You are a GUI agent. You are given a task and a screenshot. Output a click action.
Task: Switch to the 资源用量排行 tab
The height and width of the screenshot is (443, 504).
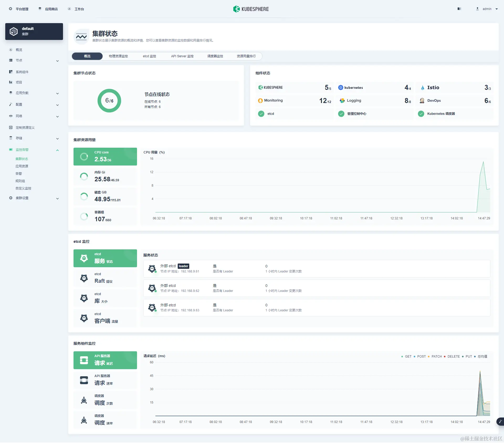click(246, 56)
